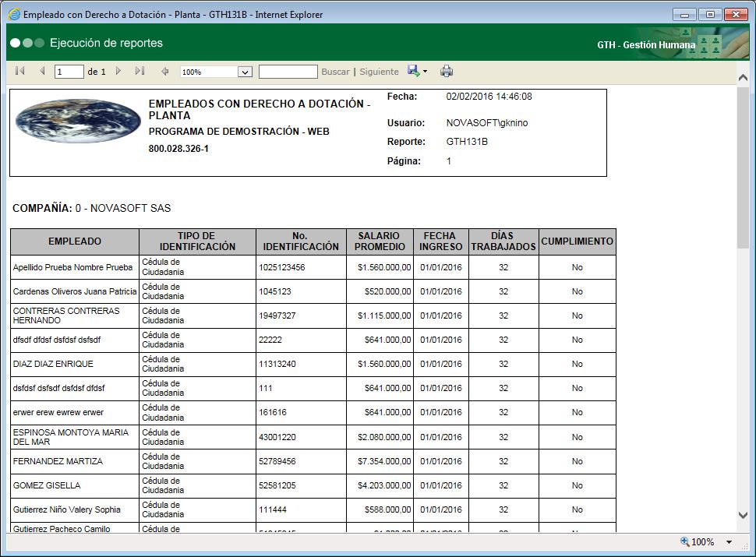Click the Earth globe logo image
Image resolution: width=756 pixels, height=557 pixels.
click(x=78, y=121)
